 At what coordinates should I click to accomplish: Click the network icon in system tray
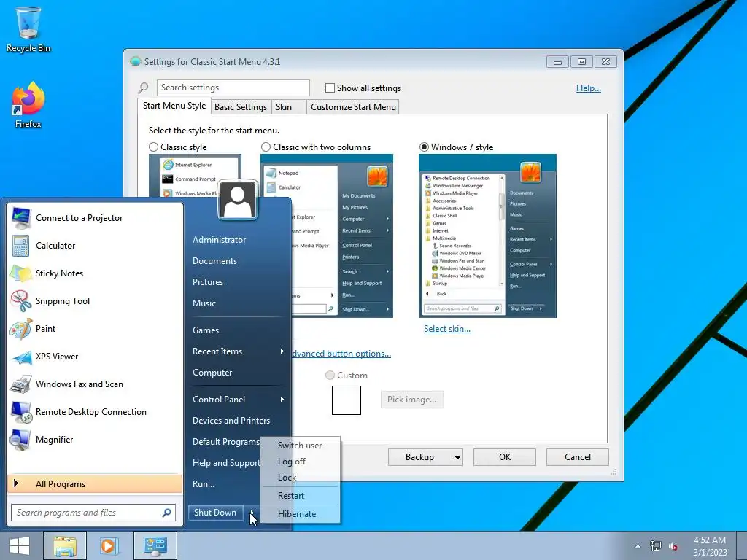pyautogui.click(x=656, y=546)
